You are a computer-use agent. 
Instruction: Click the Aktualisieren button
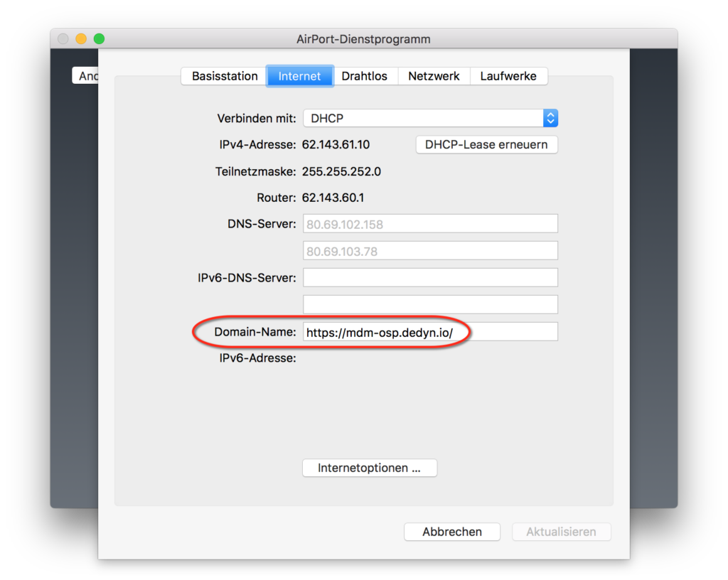click(x=560, y=532)
